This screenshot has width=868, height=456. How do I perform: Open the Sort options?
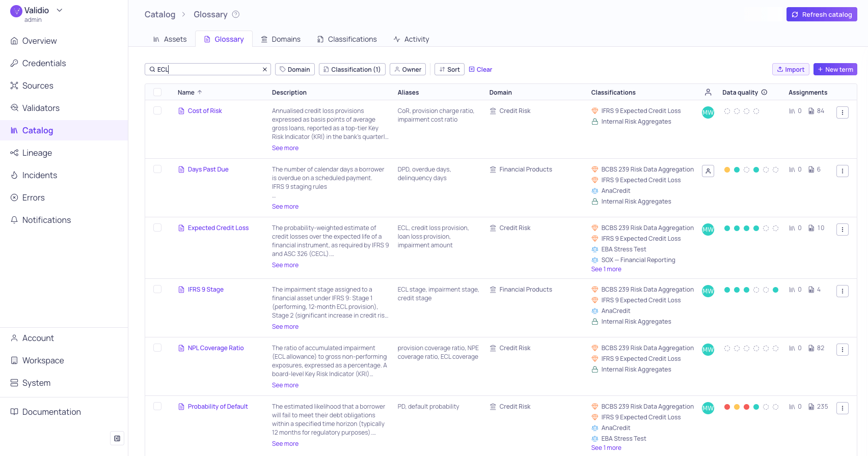[x=449, y=69]
